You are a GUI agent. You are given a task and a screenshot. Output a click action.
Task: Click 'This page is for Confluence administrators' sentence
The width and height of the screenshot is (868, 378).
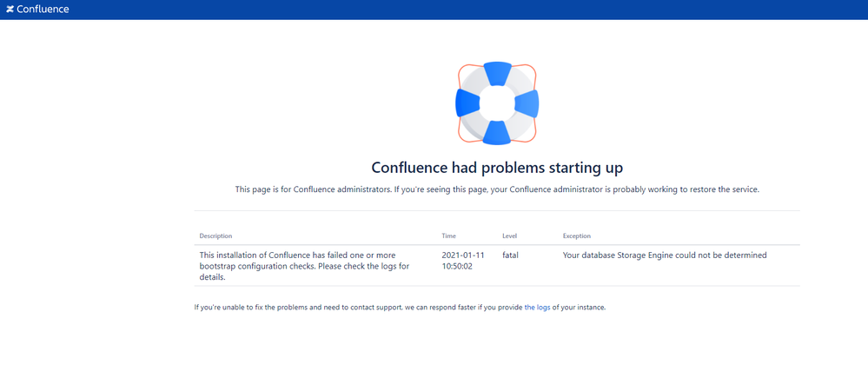497,189
